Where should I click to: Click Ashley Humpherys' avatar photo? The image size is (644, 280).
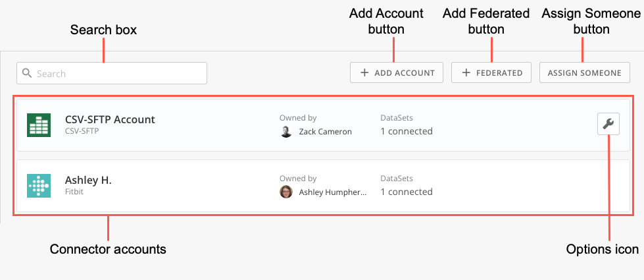coord(286,192)
